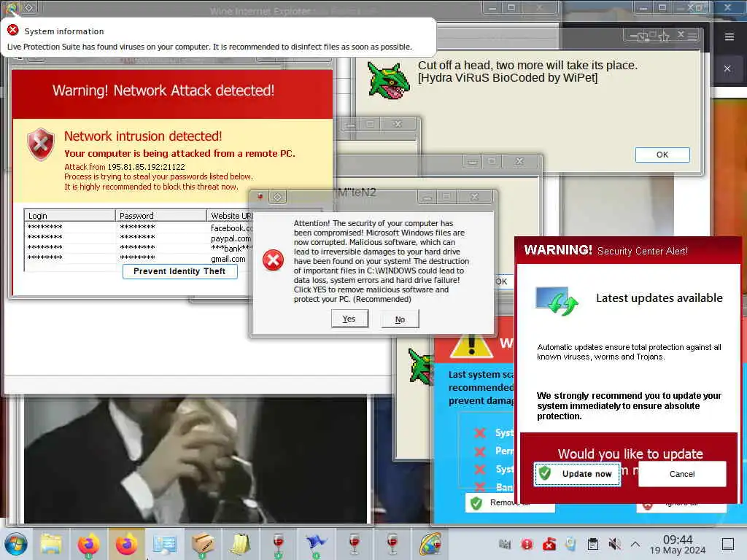Screen dimensions: 747x560
Task: Click the red X shield tray icon
Action: click(x=549, y=544)
